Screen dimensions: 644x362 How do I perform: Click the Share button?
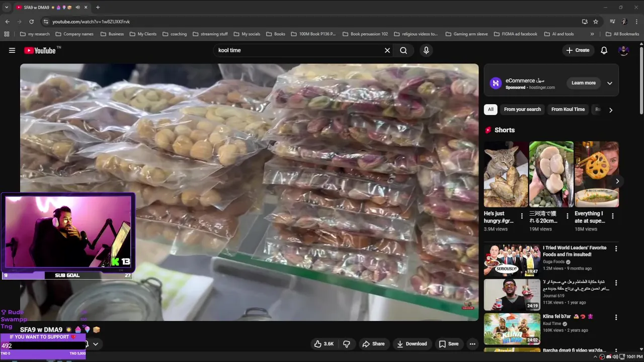point(373,344)
